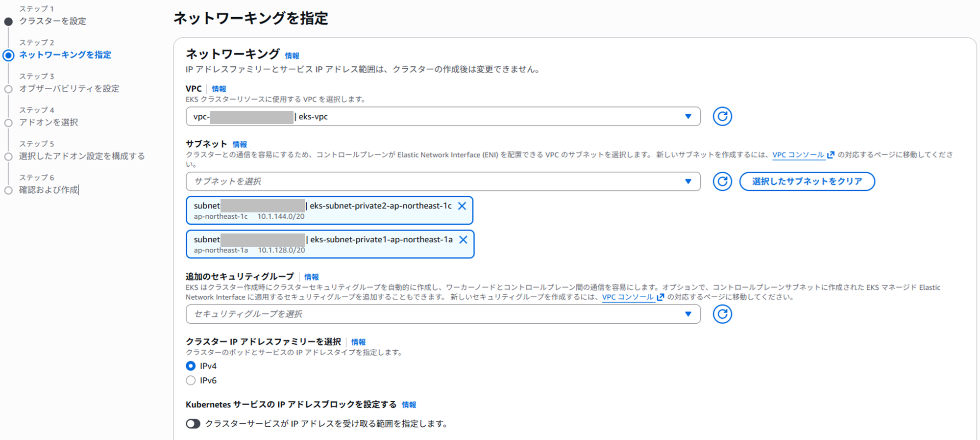Go to step 4 アドオンを選択

click(x=49, y=123)
